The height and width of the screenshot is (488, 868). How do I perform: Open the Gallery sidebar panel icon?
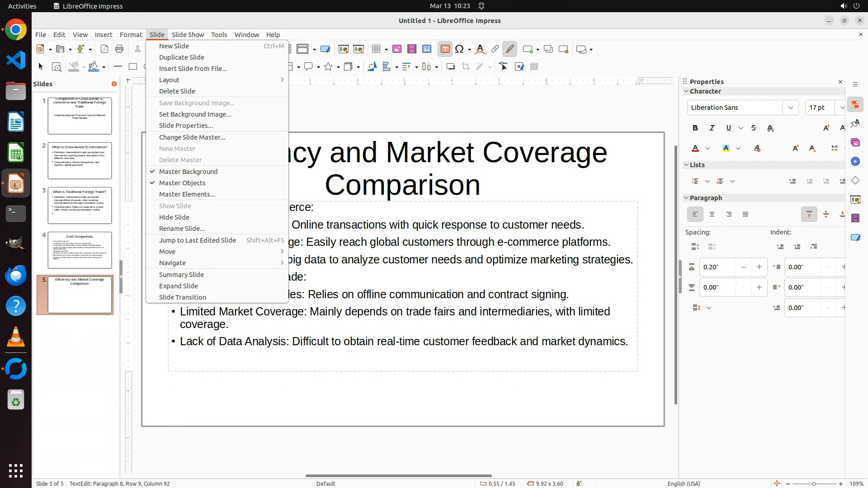coord(855,143)
